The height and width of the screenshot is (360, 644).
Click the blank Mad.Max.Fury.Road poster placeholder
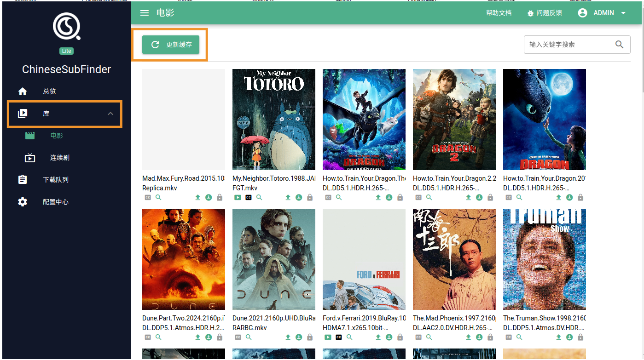point(184,120)
